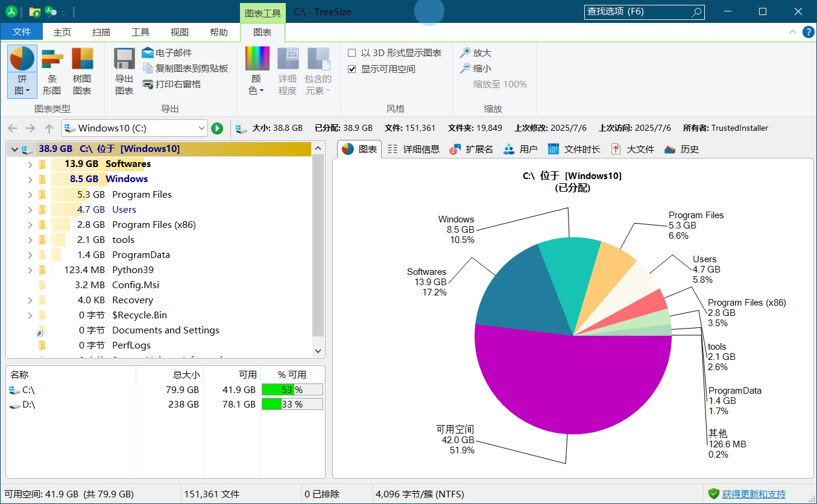The height and width of the screenshot is (504, 817).
Task: Open the 详细程度 detail level tool
Action: [288, 71]
